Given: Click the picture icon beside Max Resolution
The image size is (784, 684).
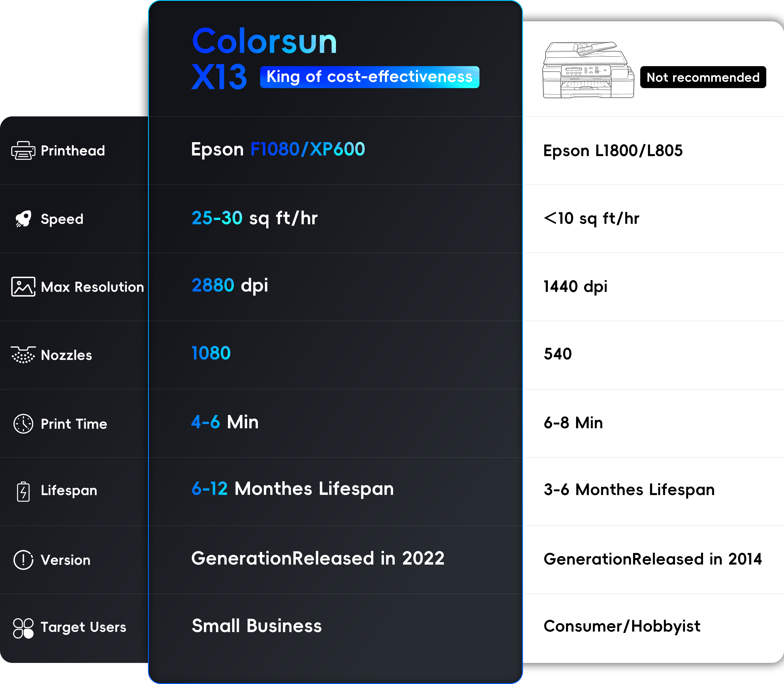Looking at the screenshot, I should click(x=23, y=287).
